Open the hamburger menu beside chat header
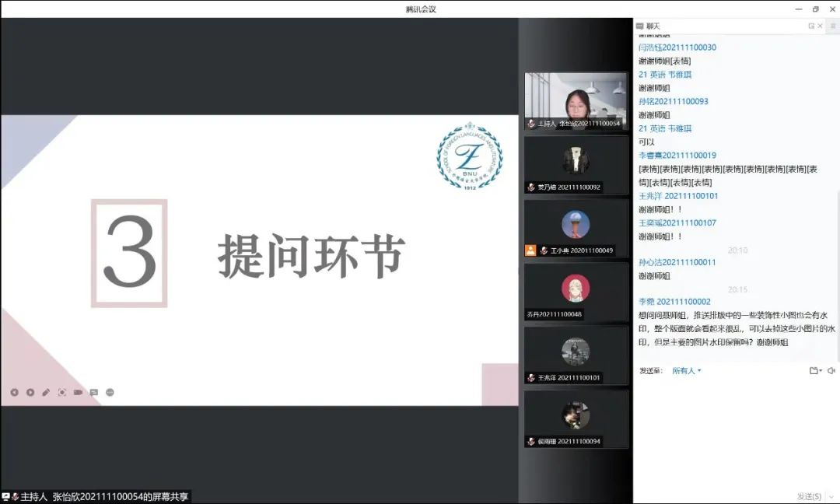The height and width of the screenshot is (504, 840). tap(833, 26)
